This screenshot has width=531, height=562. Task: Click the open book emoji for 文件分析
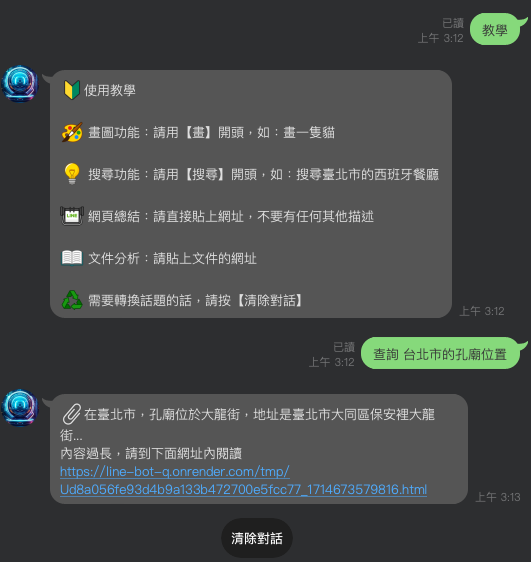[x=72, y=258]
